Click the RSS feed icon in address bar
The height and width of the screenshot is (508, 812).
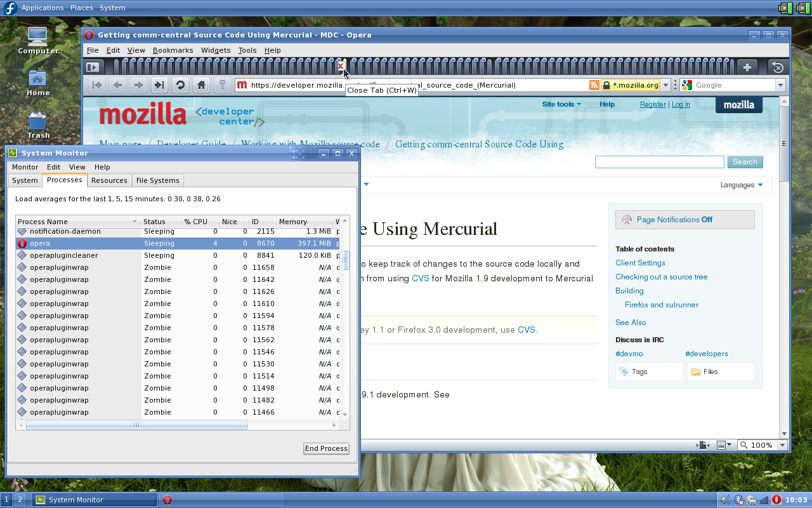(594, 85)
